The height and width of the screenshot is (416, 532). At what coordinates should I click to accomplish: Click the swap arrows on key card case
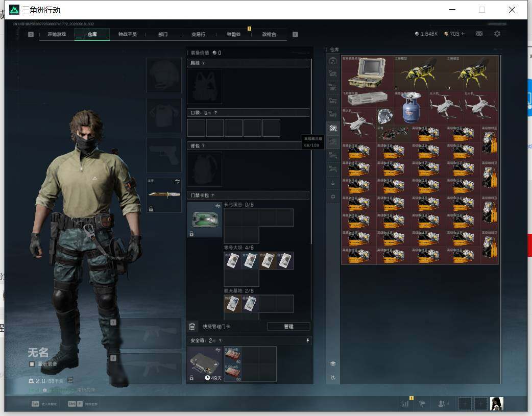(x=217, y=206)
